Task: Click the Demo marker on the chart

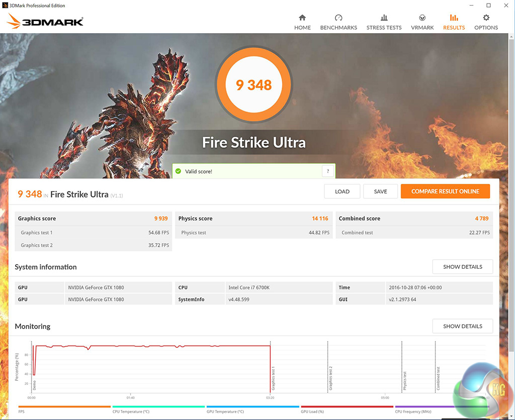Action: click(35, 385)
